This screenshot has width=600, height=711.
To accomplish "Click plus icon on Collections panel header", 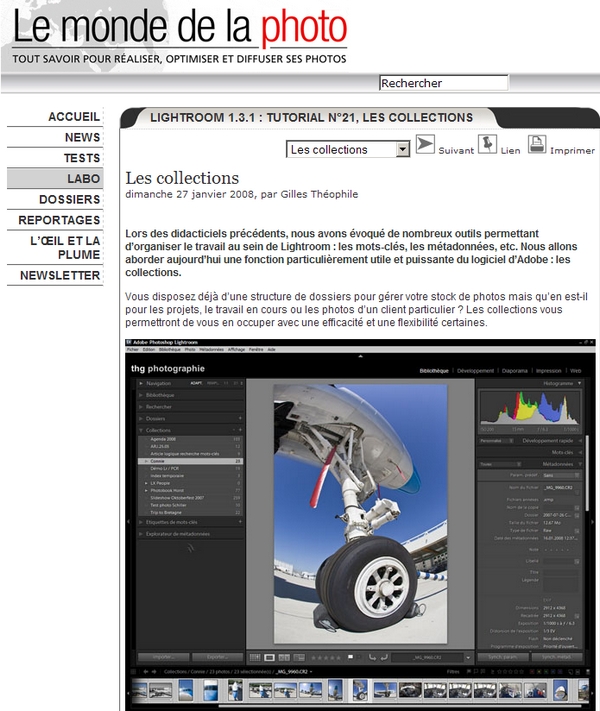I will click(240, 430).
